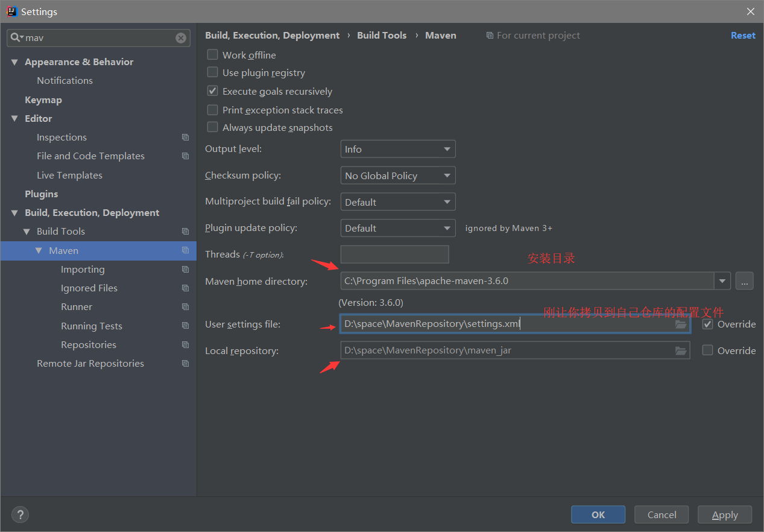Check Override for Local repository
Viewport: 764px width, 532px height.
707,350
